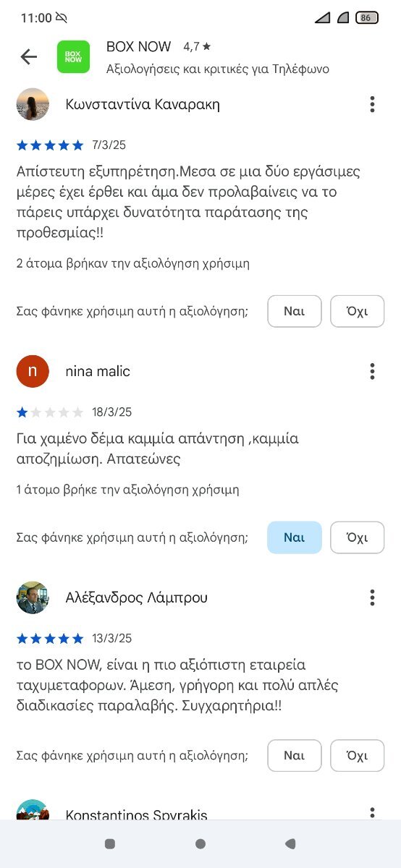Select Όχι on Αλέξανδρος Λάμπρου review
This screenshot has width=401, height=868.
click(358, 756)
